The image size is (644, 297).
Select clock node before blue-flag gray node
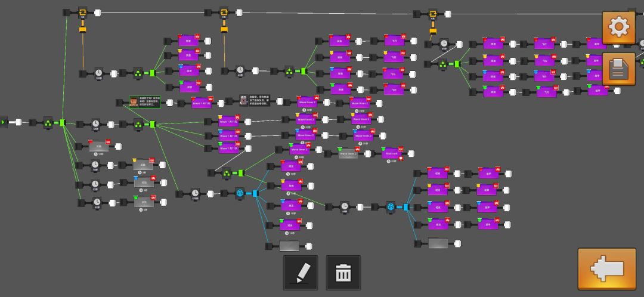point(95,184)
